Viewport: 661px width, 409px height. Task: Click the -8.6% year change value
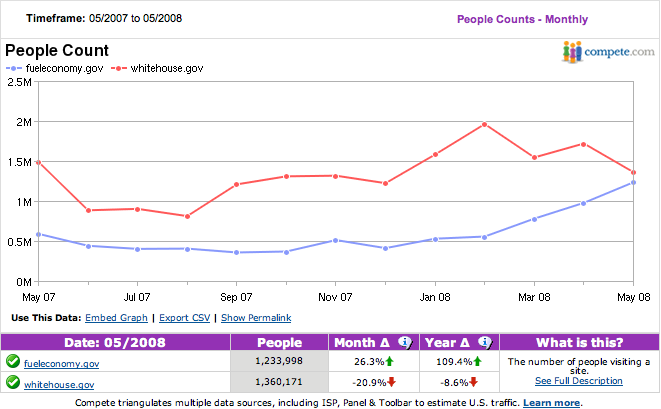[x=454, y=383]
